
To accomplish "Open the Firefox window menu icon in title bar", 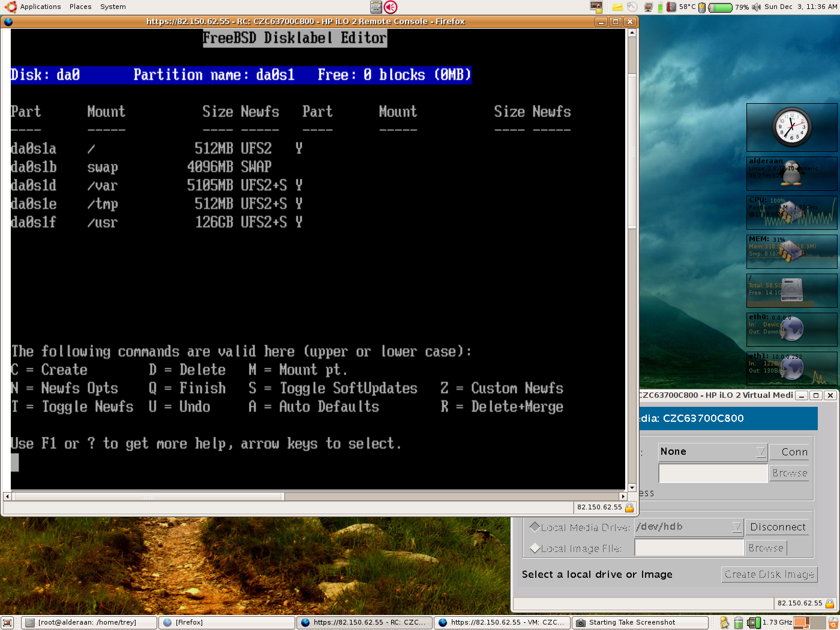I will pyautogui.click(x=8, y=22).
